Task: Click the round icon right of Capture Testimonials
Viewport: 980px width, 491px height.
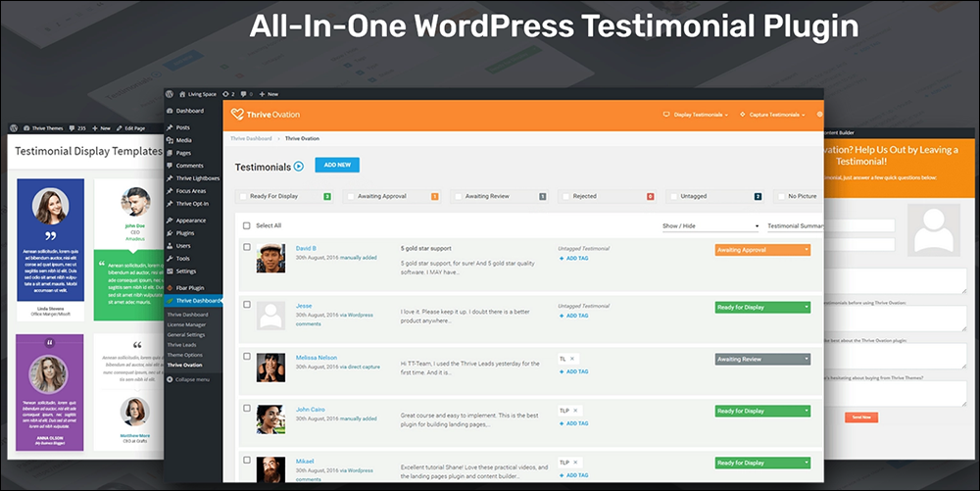Action: point(819,115)
